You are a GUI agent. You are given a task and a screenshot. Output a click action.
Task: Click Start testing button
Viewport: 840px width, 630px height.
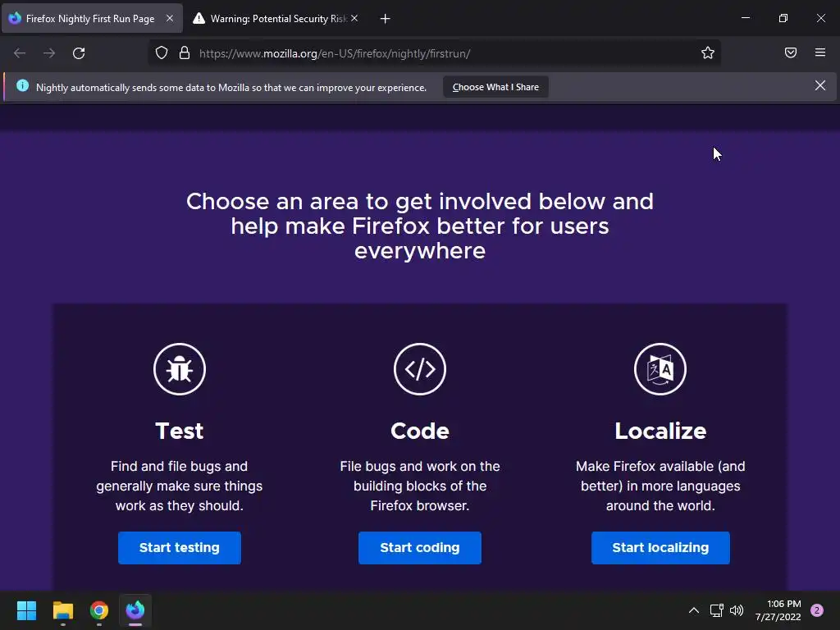(180, 547)
